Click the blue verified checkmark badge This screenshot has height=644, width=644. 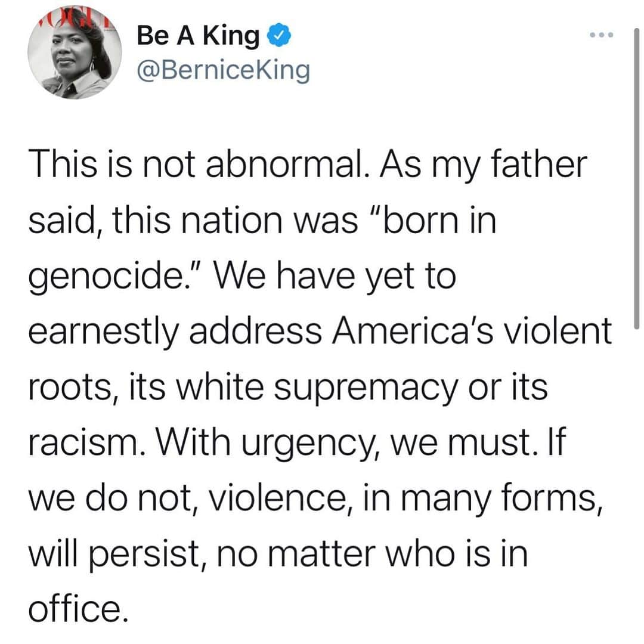[279, 35]
